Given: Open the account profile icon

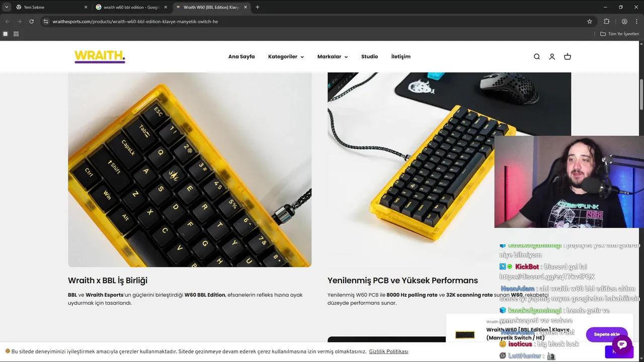Looking at the screenshot, I should pos(552,57).
